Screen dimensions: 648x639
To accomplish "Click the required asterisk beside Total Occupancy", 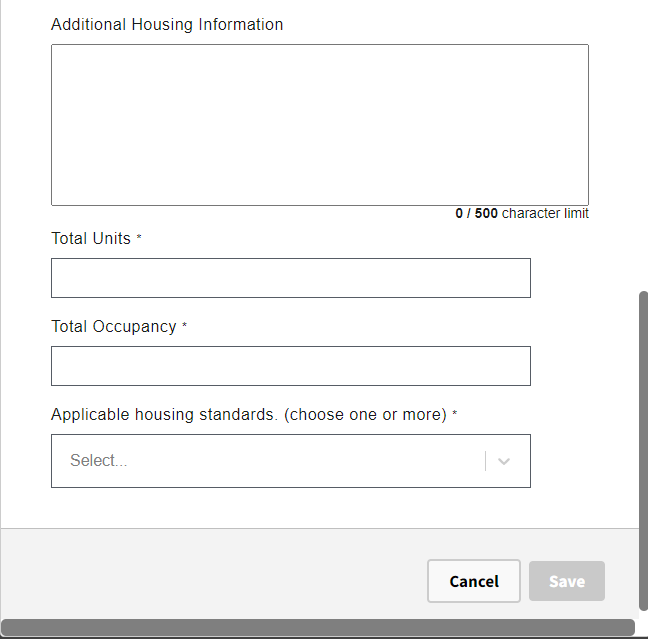I will (x=185, y=326).
